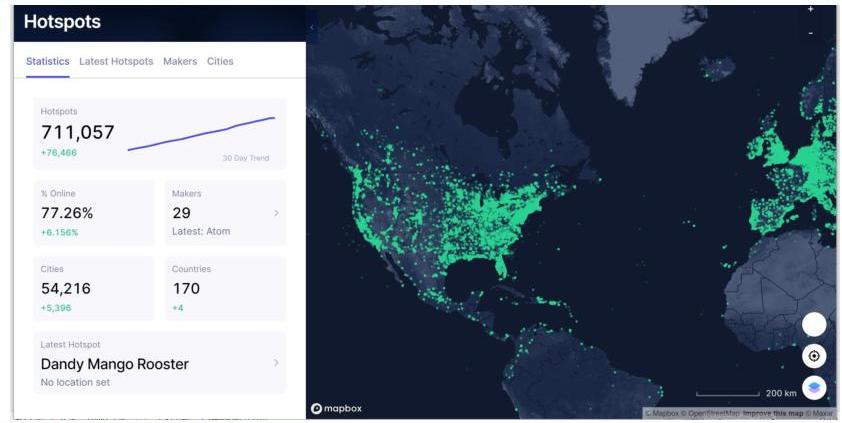
Task: Click the Dandy Mango Rooster hotspot name
Action: pos(115,364)
